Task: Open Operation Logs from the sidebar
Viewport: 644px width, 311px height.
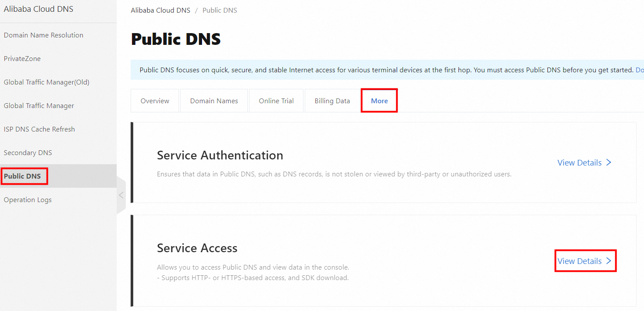Action: (x=27, y=199)
